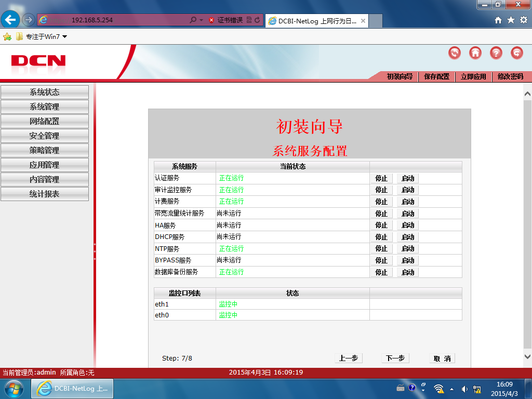Open the red help question mark icon
This screenshot has height=399, width=532.
coord(496,53)
